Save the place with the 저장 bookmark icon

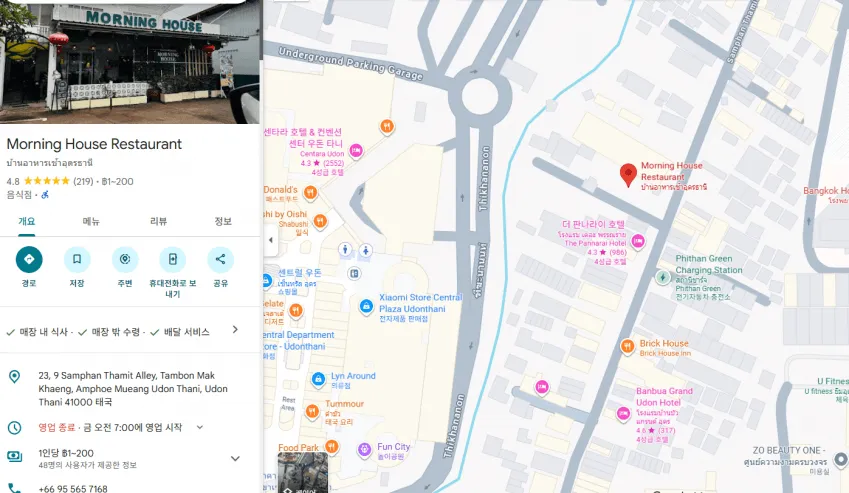77,259
